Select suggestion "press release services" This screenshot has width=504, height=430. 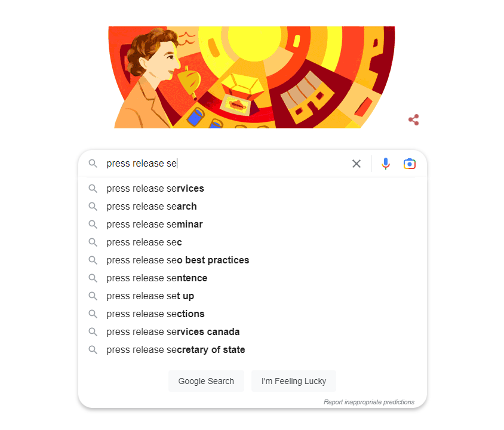(155, 189)
